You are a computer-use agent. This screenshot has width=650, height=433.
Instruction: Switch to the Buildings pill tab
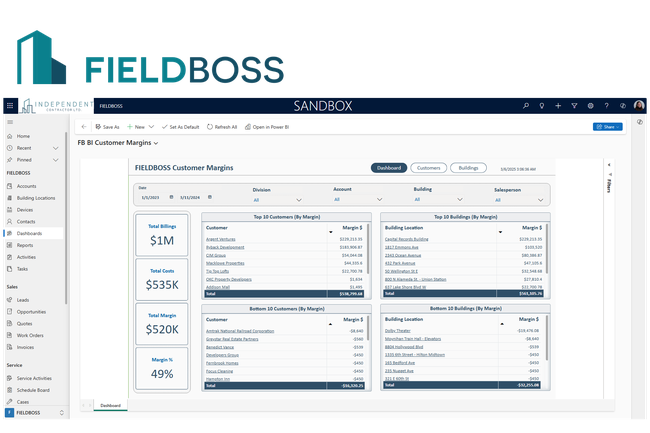(468, 168)
